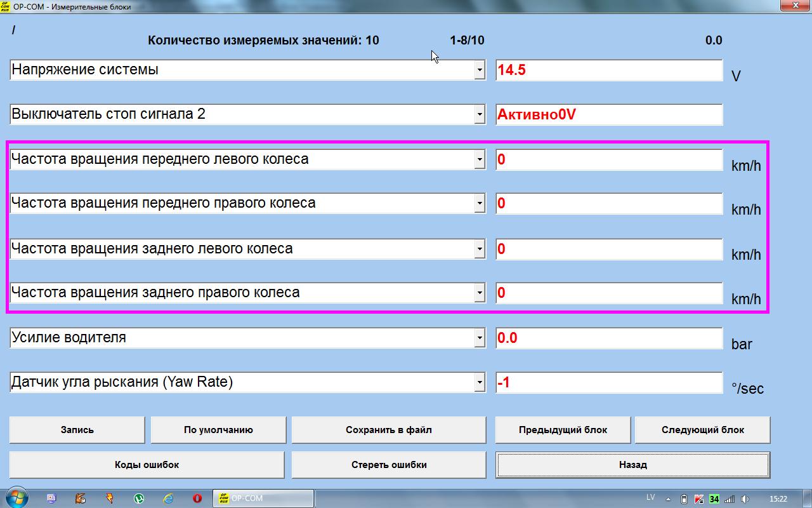Click the Стереть ошибки button
Image resolution: width=812 pixels, height=508 pixels.
pyautogui.click(x=388, y=465)
